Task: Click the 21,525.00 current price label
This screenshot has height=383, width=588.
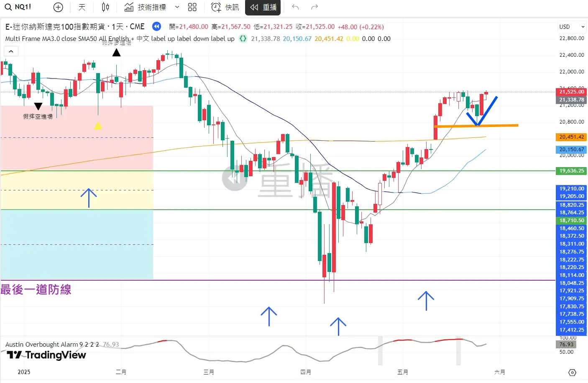Action: [571, 92]
